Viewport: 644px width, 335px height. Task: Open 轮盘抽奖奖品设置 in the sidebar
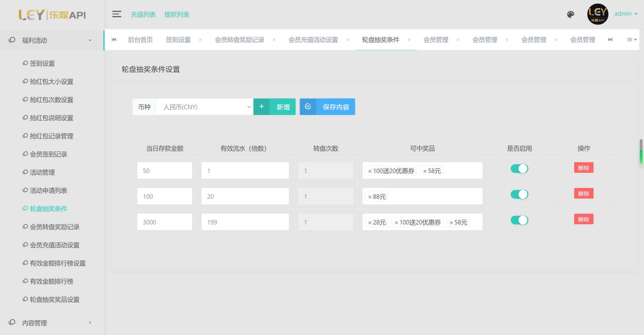54,299
